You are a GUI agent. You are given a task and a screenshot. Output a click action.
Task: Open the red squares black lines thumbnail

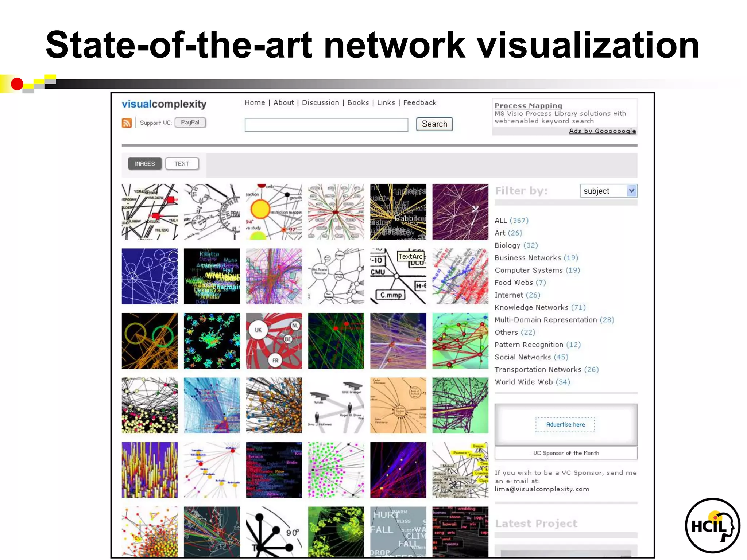pyautogui.click(x=150, y=212)
